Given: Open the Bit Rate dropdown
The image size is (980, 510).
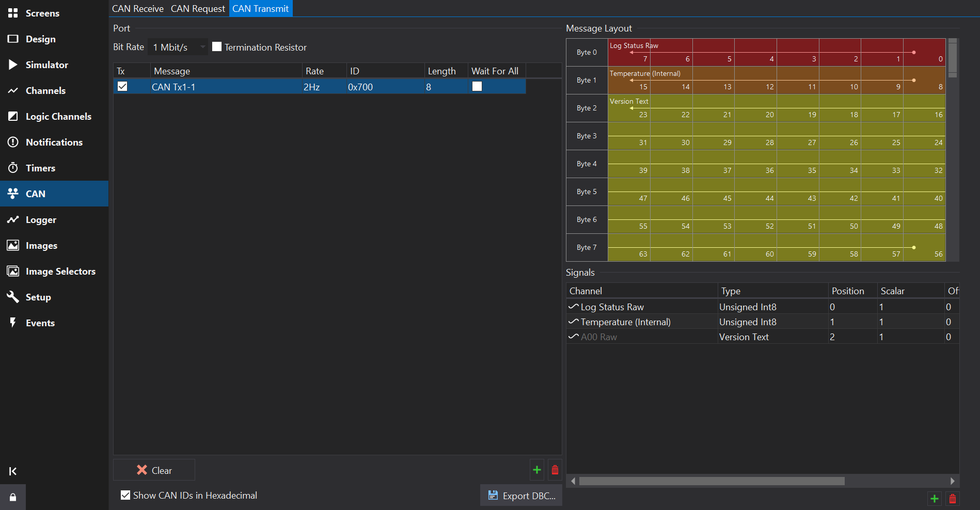Looking at the screenshot, I should (178, 47).
